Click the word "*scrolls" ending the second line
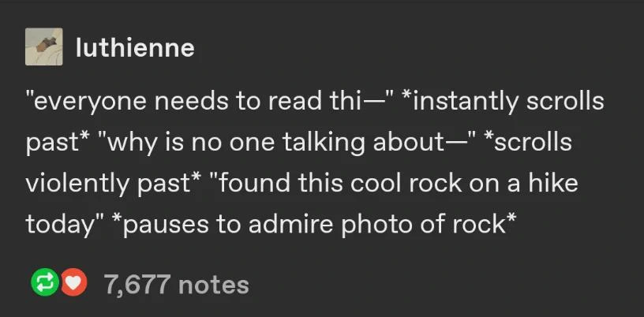644x317 pixels. 528,144
